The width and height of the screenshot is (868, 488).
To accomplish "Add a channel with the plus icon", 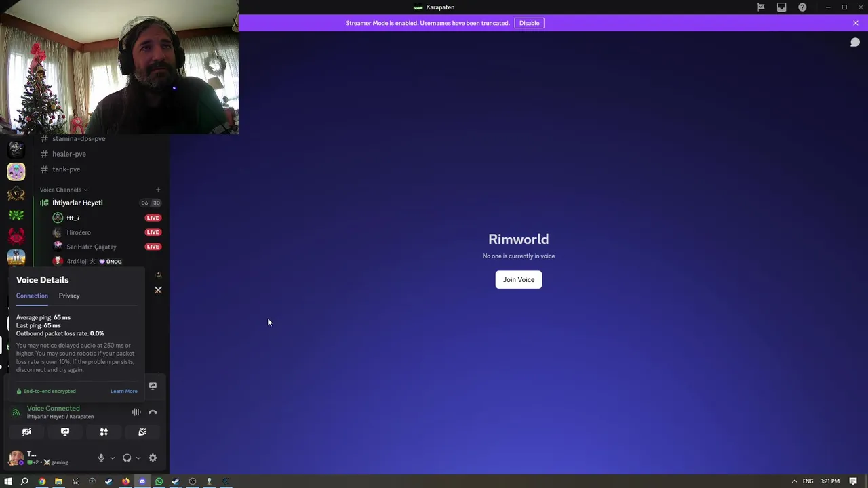I will click(158, 190).
